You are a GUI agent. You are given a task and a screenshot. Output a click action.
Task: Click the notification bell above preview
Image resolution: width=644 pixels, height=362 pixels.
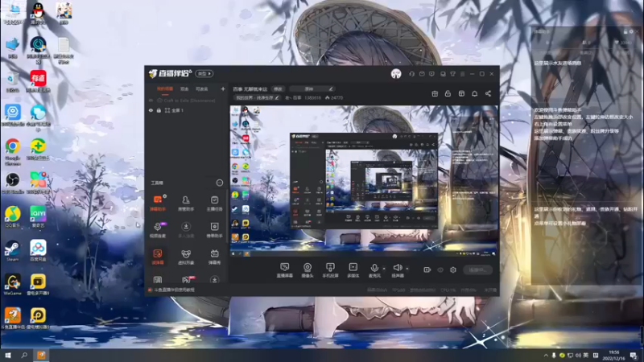coord(474,93)
